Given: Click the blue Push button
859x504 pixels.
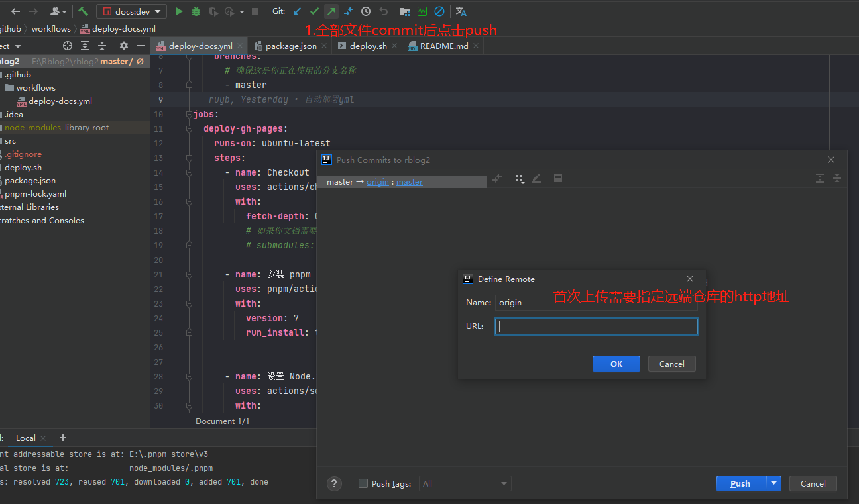Looking at the screenshot, I should tap(741, 483).
